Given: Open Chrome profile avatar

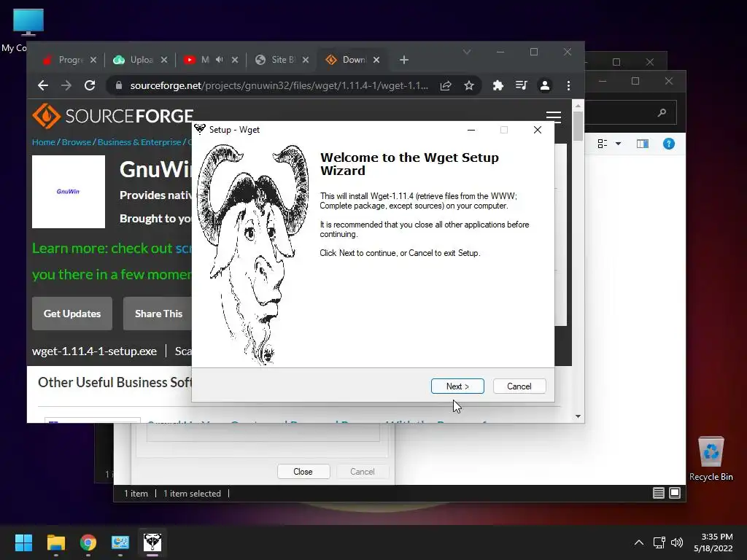Looking at the screenshot, I should click(x=544, y=85).
